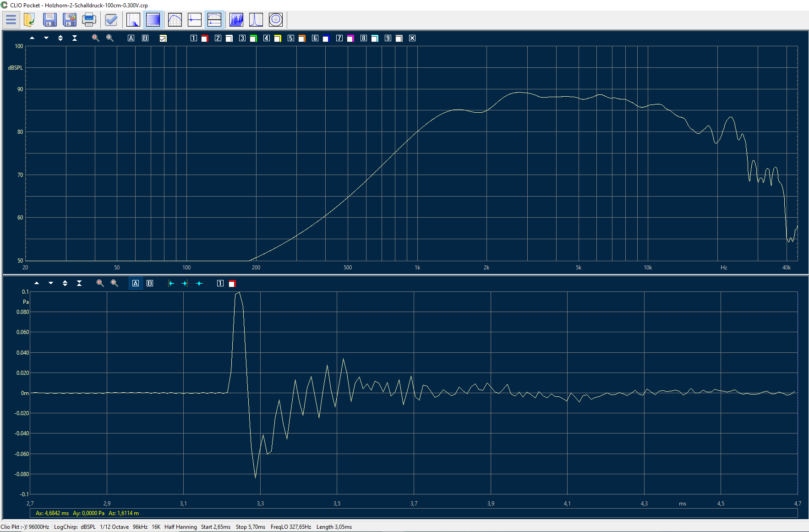Toggle yellow overlay 4 visibility

(x=278, y=38)
